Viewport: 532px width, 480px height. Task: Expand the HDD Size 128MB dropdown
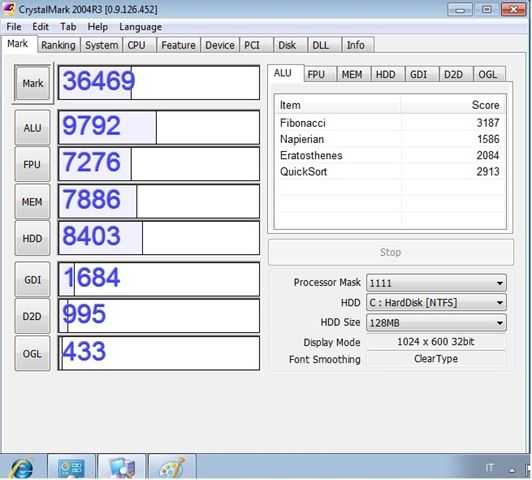[x=436, y=322]
